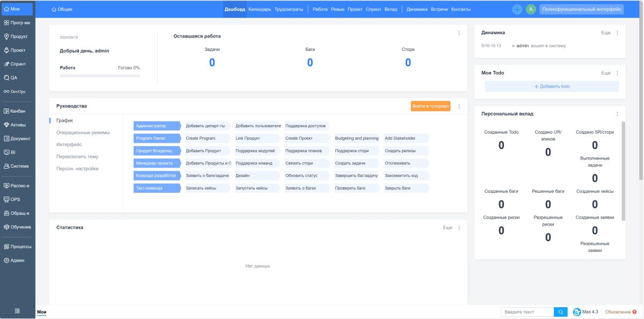Switch to the Трудозатраты tab
The width and height of the screenshot is (644, 319).
click(x=289, y=9)
